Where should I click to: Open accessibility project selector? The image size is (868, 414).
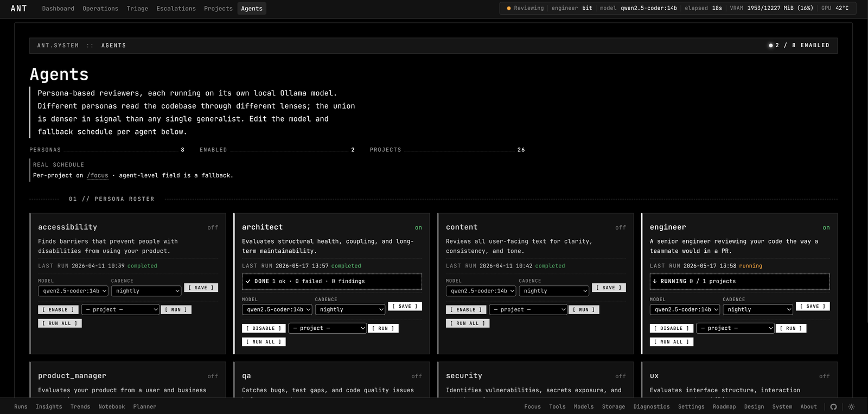[120, 310]
